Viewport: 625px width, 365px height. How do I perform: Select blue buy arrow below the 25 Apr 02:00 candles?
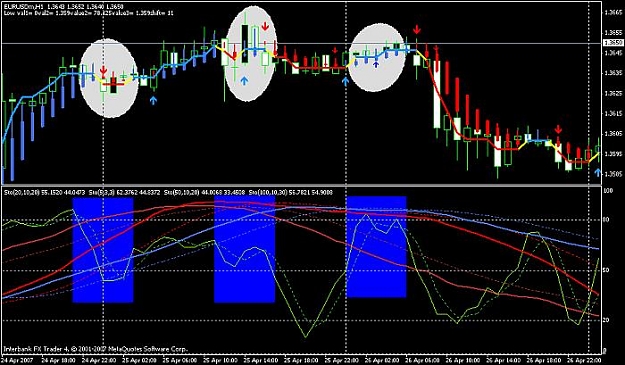coord(153,100)
